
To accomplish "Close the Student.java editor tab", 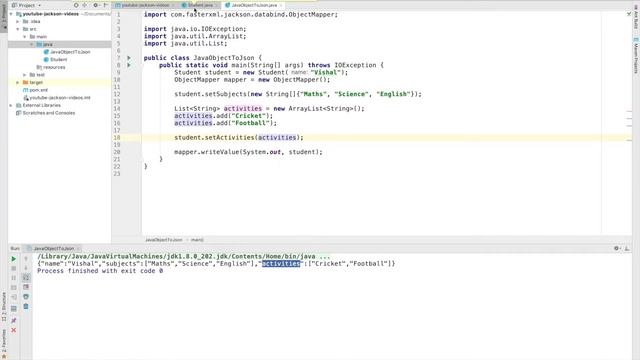I will click(216, 5).
